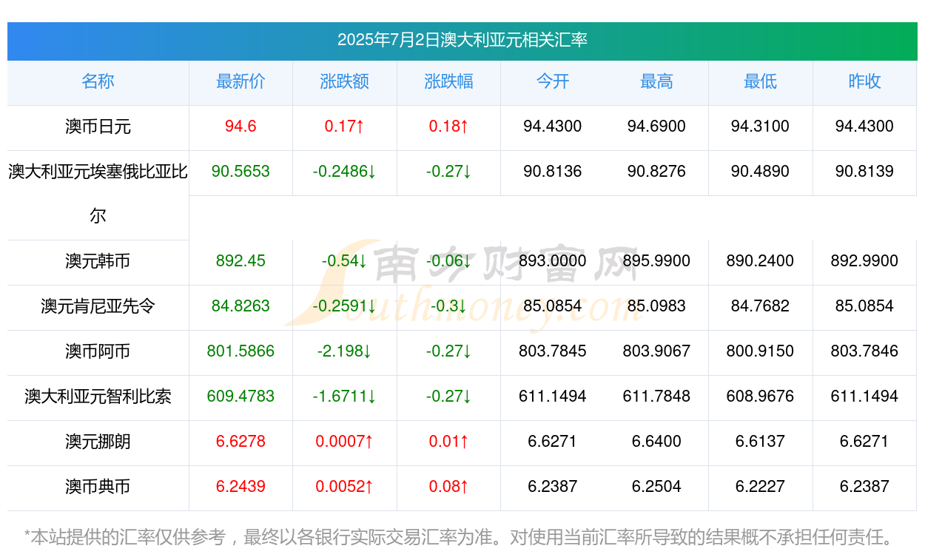Click the low value 6.6137
This screenshot has width=925, height=560.
[760, 442]
